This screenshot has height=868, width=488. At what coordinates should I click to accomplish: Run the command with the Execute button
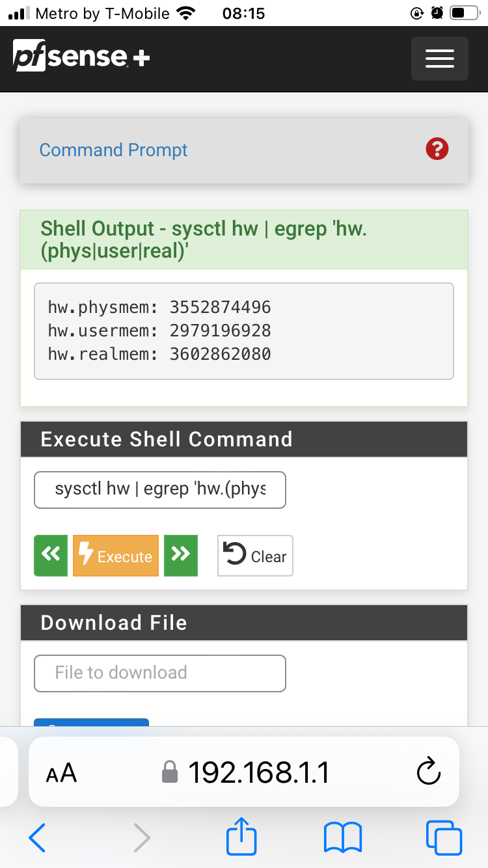116,555
